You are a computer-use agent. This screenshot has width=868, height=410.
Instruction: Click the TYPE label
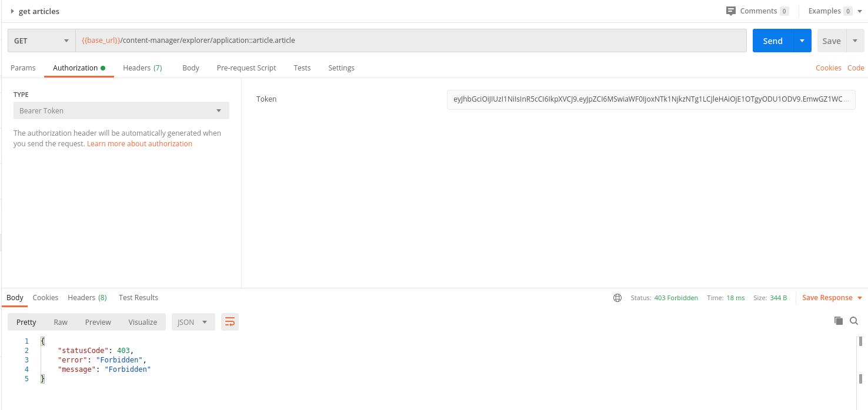coord(21,95)
